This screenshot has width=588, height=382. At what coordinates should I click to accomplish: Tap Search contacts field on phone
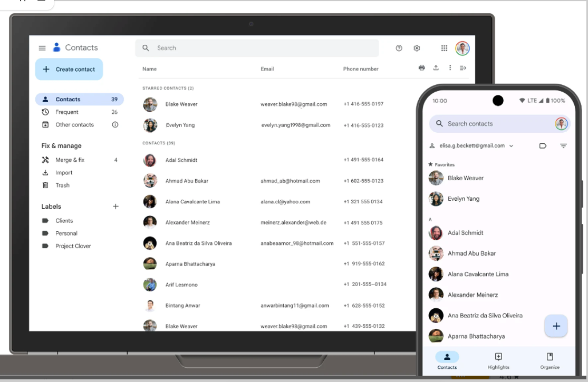tap(499, 124)
